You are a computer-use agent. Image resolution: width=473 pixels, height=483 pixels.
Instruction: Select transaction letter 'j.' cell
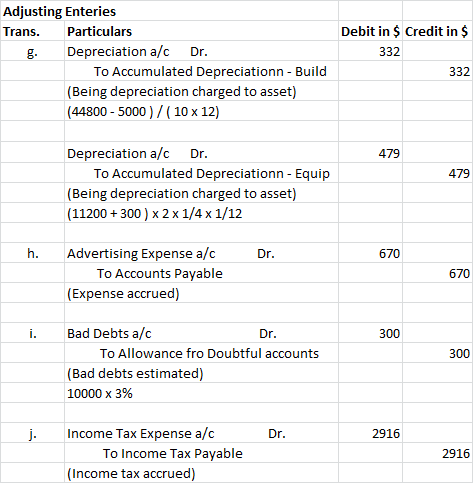[x=33, y=433]
